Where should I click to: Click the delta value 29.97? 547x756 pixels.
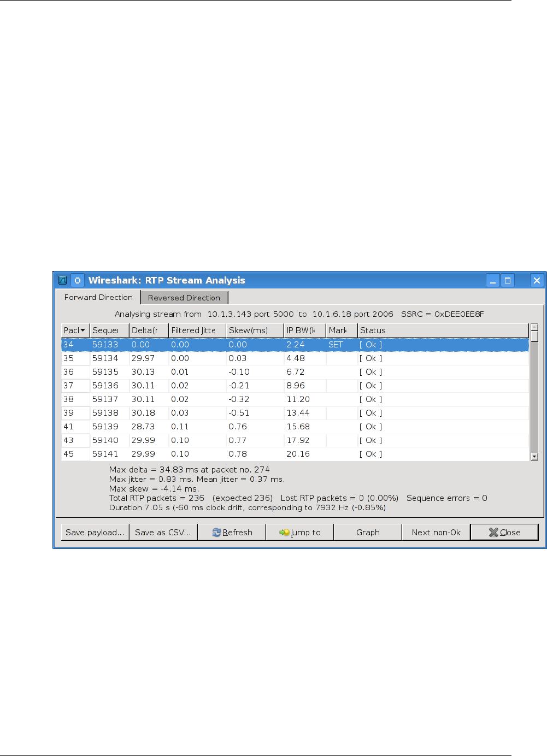tap(143, 358)
